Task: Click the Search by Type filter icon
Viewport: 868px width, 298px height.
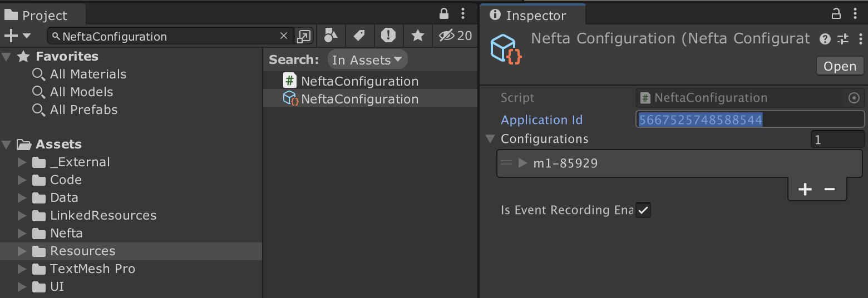Action: pyautogui.click(x=331, y=36)
